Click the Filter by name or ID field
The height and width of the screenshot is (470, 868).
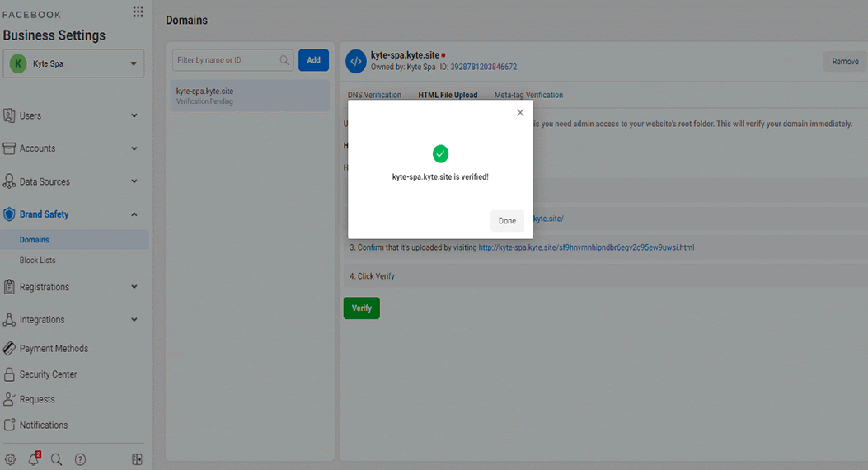pos(232,60)
